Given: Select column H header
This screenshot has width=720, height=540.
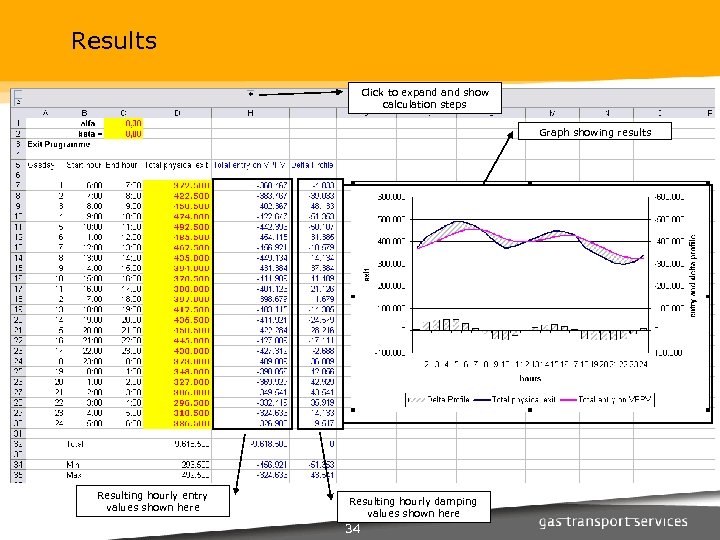Looking at the screenshot, I should pos(250,112).
